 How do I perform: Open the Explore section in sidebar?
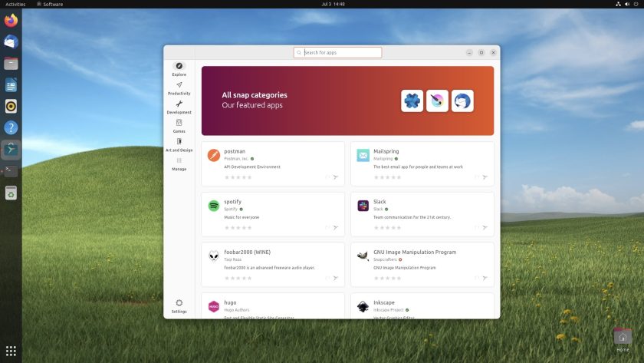coord(179,69)
